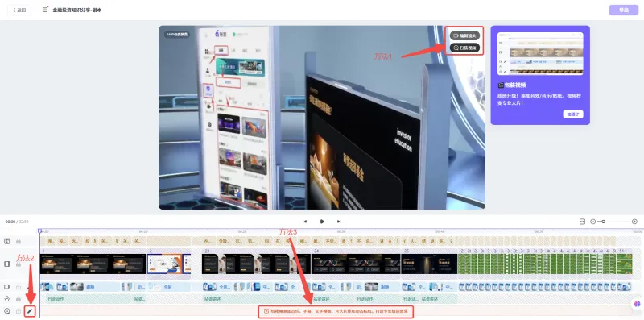This screenshot has width=644, height=320.
Task: Select the subtitle track text icon
Action: click(6, 241)
